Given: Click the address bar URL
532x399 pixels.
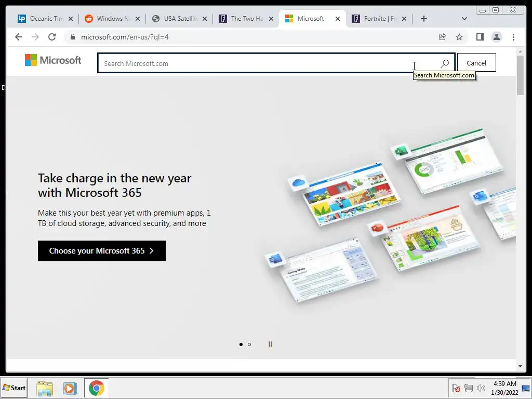Looking at the screenshot, I should 125,37.
